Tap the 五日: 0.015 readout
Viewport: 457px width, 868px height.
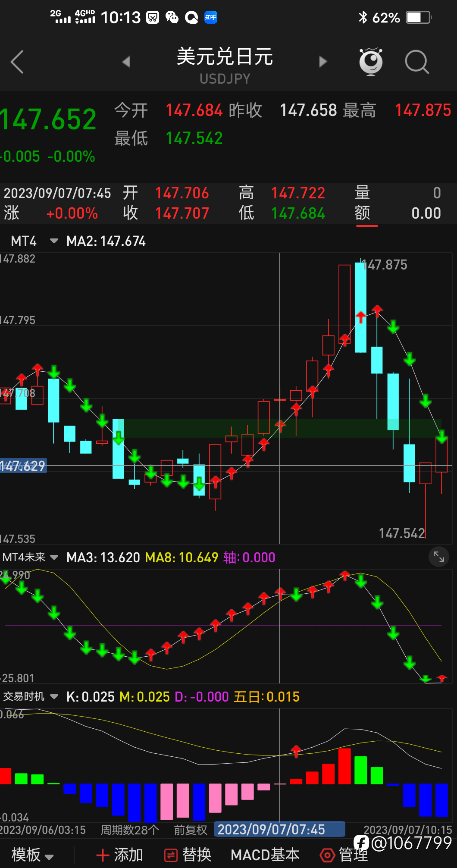point(266,697)
